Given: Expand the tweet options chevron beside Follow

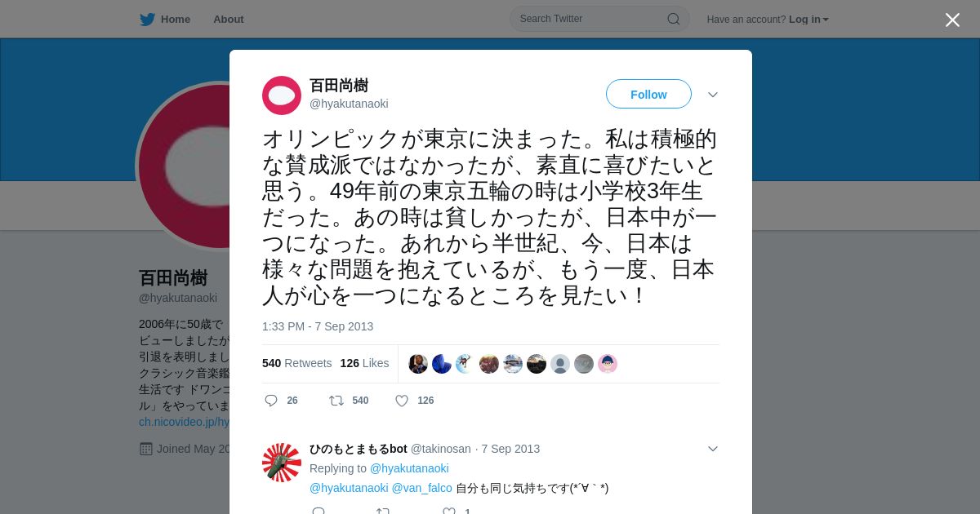Looking at the screenshot, I should [x=713, y=95].
